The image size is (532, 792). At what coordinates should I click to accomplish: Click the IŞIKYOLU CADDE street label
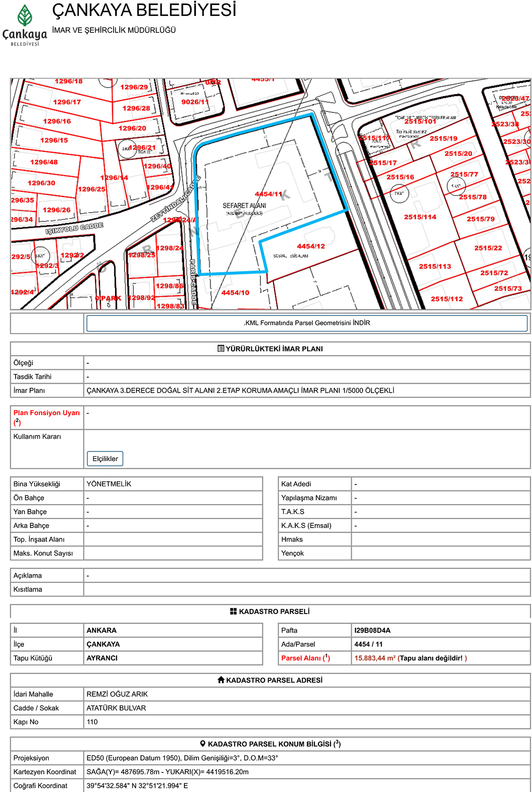click(x=74, y=229)
